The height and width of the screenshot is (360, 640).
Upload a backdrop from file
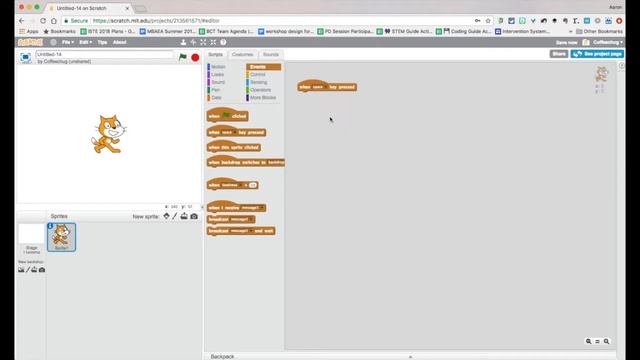[x=34, y=269]
